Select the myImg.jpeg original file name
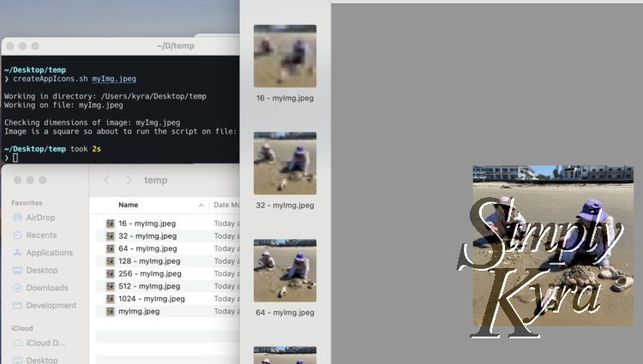This screenshot has height=364, width=643. click(139, 311)
